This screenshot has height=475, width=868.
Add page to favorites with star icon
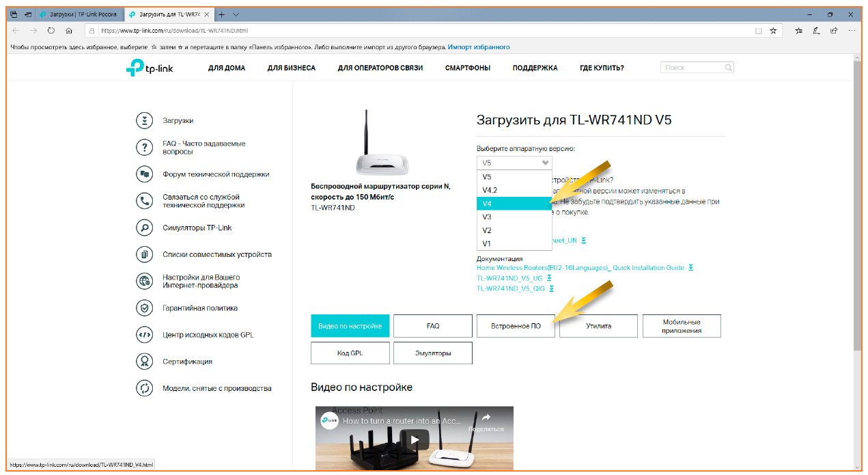(773, 31)
